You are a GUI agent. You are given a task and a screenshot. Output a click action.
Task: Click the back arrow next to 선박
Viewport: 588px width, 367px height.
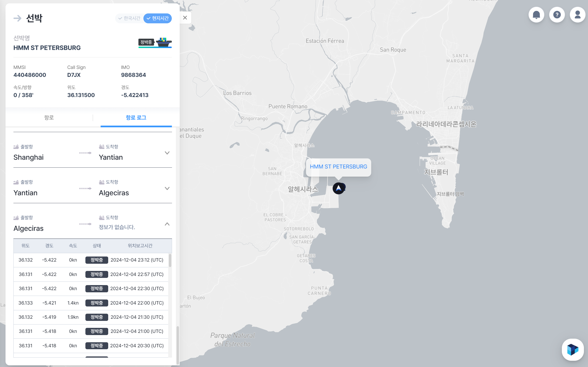[18, 18]
